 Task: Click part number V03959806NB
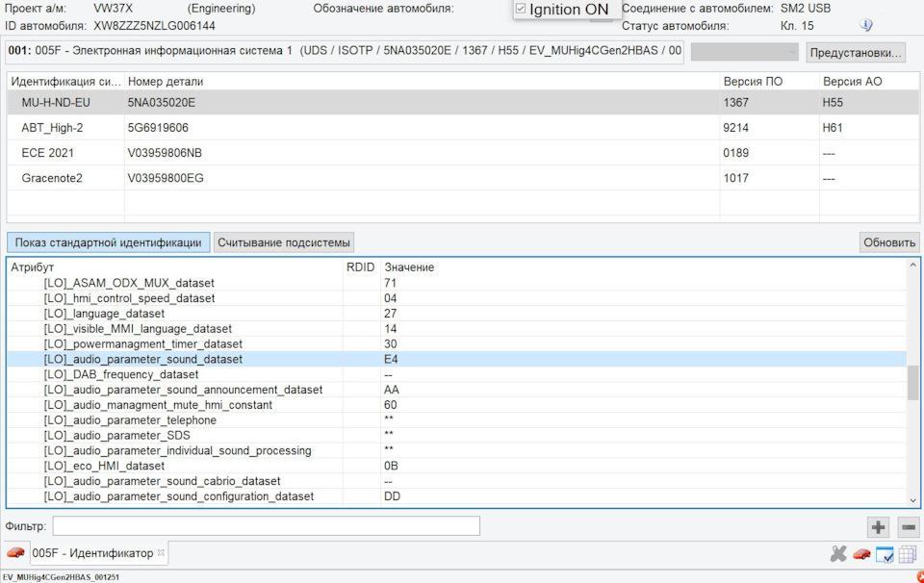tap(165, 153)
